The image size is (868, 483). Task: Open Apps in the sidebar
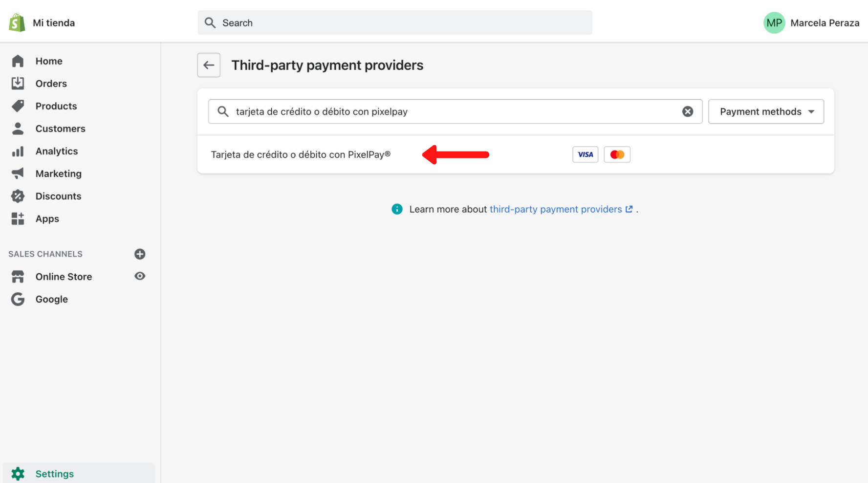(x=47, y=219)
